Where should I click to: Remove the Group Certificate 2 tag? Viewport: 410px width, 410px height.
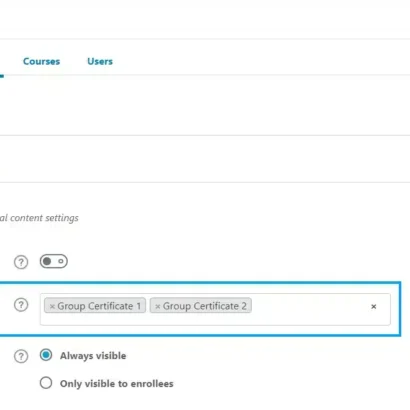click(158, 306)
